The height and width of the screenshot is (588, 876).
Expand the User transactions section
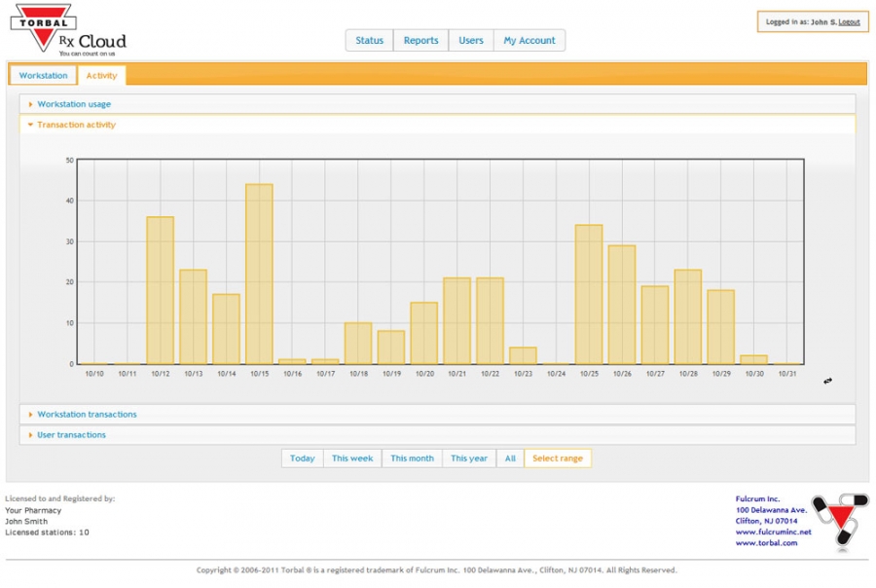(437, 435)
